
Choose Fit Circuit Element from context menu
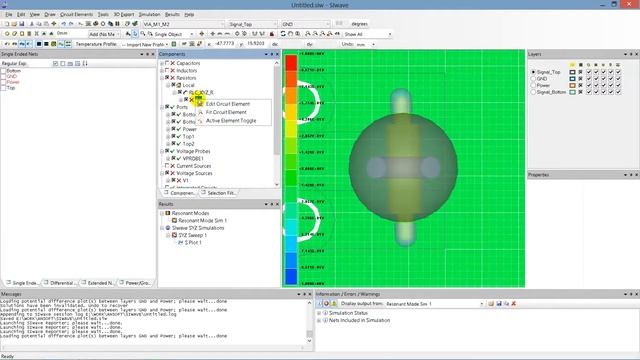233,112
